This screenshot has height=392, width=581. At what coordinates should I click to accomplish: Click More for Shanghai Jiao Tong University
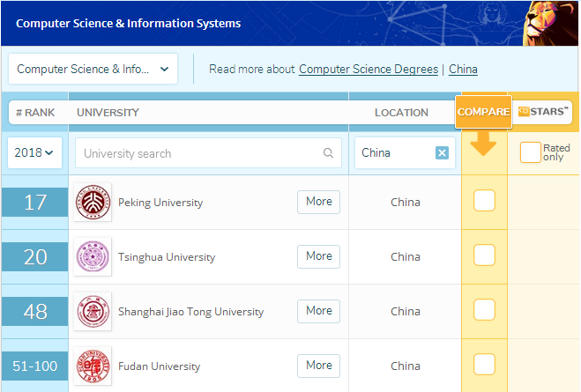tap(318, 311)
